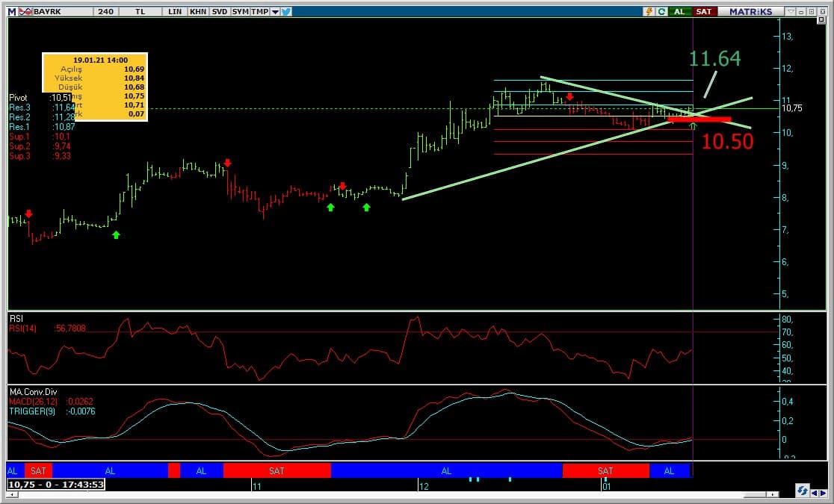The image size is (834, 504).
Task: Select the SYM toolbar item
Action: click(x=240, y=12)
